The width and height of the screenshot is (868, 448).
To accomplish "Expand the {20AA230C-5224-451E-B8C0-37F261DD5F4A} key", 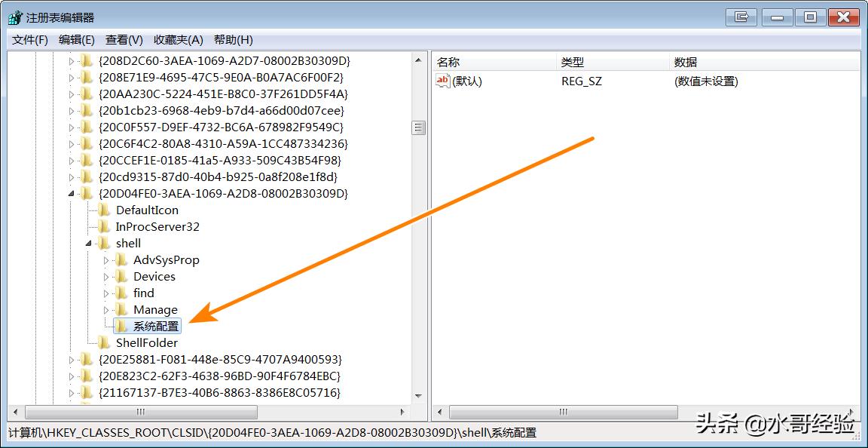I will coord(72,94).
